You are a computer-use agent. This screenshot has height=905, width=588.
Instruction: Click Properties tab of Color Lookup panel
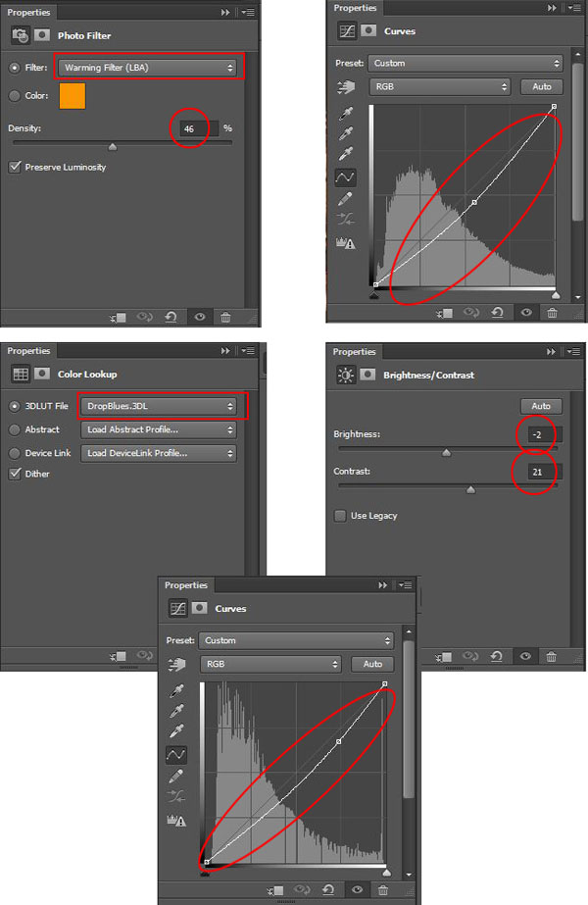click(28, 351)
